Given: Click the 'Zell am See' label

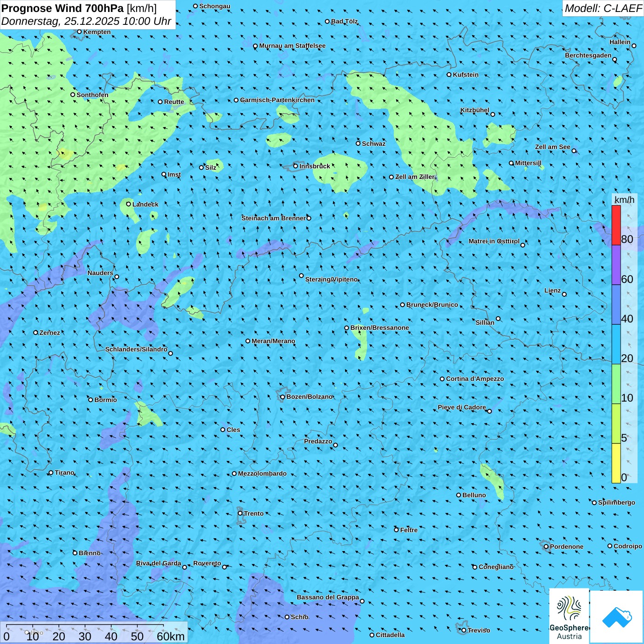Looking at the screenshot, I should point(552,147).
